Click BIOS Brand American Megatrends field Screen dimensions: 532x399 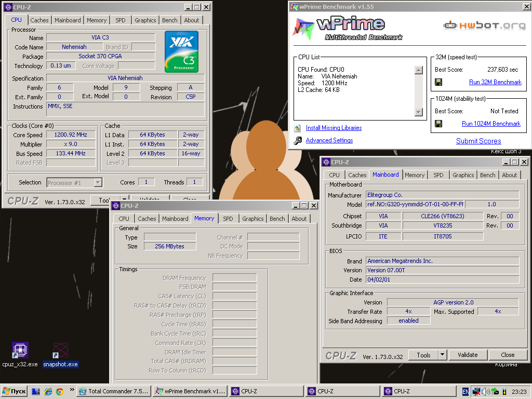point(443,261)
